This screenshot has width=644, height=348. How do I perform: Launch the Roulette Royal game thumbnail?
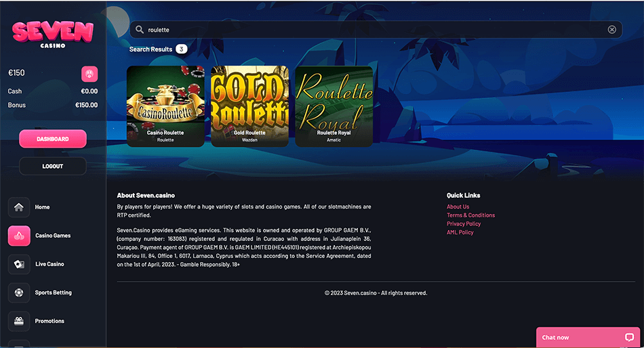[x=334, y=106]
